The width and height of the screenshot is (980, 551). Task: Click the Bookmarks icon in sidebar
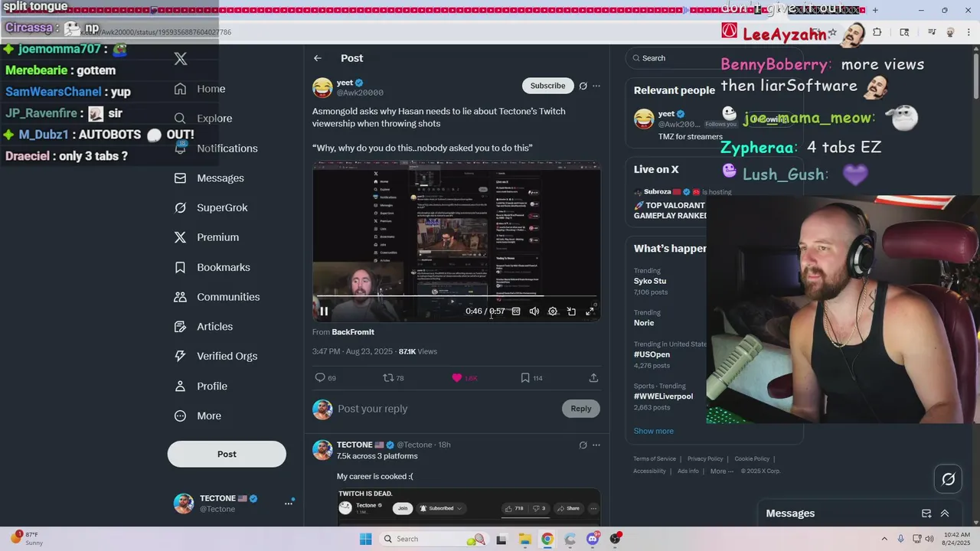pyautogui.click(x=180, y=267)
